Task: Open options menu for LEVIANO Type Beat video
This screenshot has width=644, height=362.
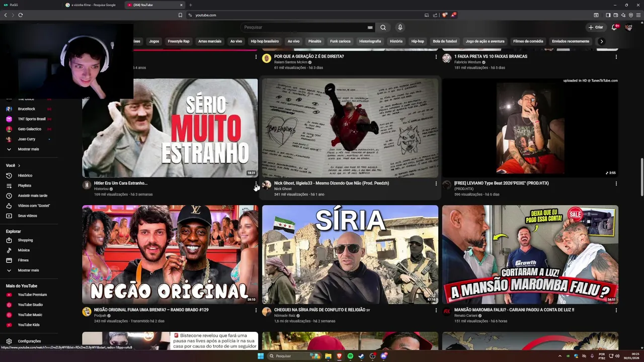Action: (616, 184)
